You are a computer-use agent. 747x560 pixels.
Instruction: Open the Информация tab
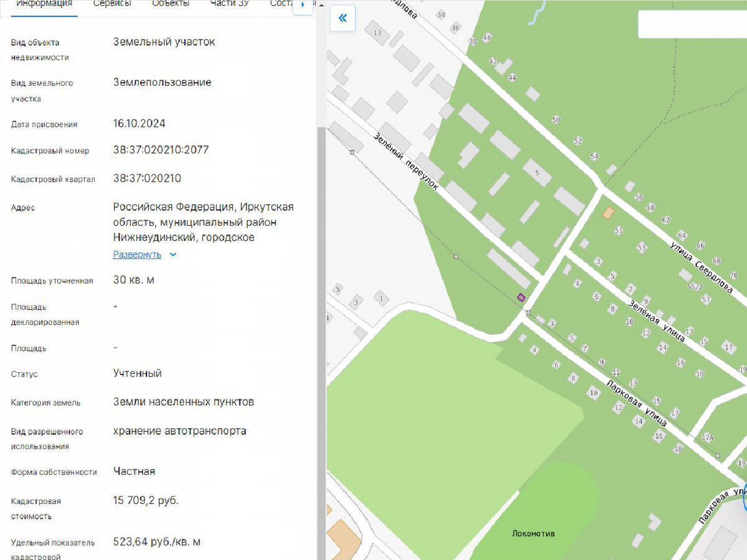[44, 4]
